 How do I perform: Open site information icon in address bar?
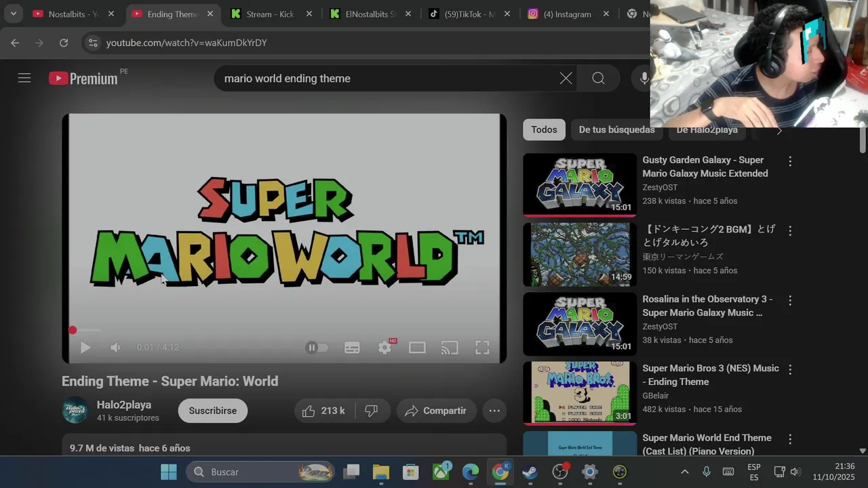pyautogui.click(x=94, y=43)
